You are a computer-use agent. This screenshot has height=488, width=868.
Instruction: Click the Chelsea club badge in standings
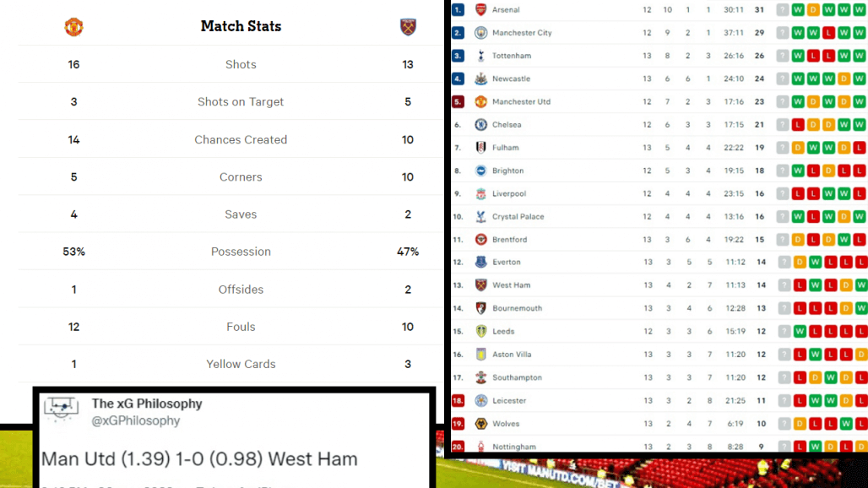click(481, 125)
